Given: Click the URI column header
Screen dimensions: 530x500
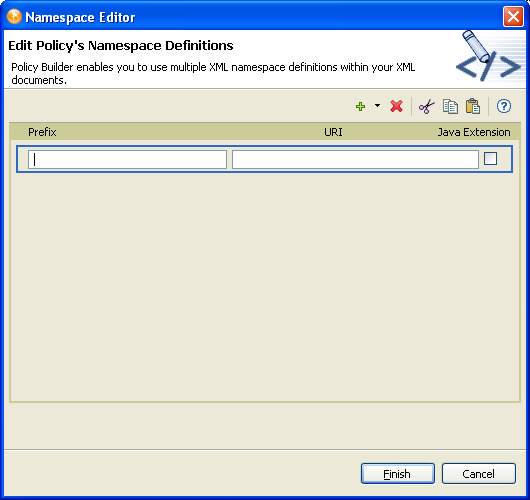Looking at the screenshot, I should pos(333,132).
